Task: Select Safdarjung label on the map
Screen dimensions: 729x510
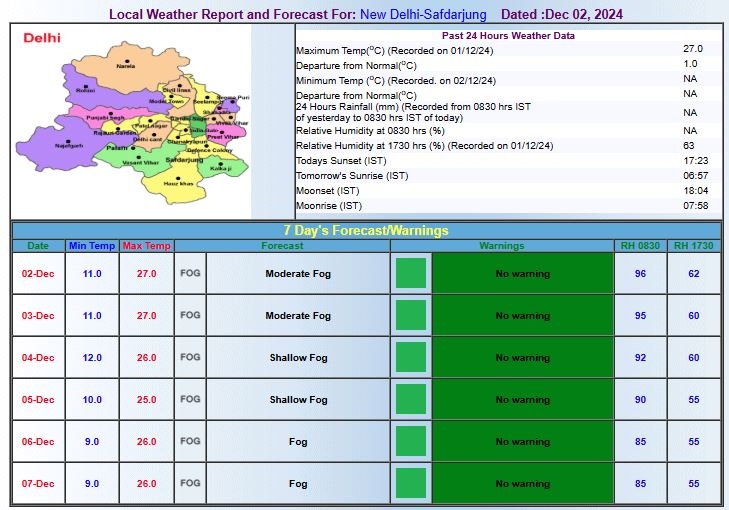Action: pos(184,160)
